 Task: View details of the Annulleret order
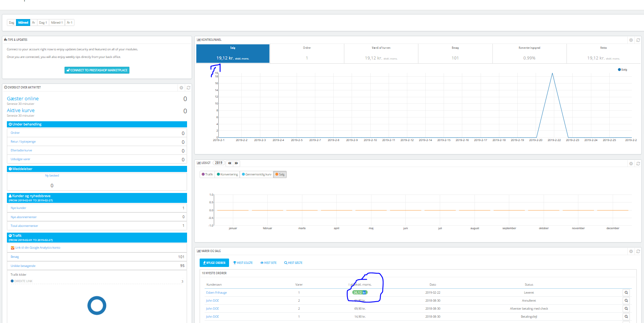pos(626,301)
